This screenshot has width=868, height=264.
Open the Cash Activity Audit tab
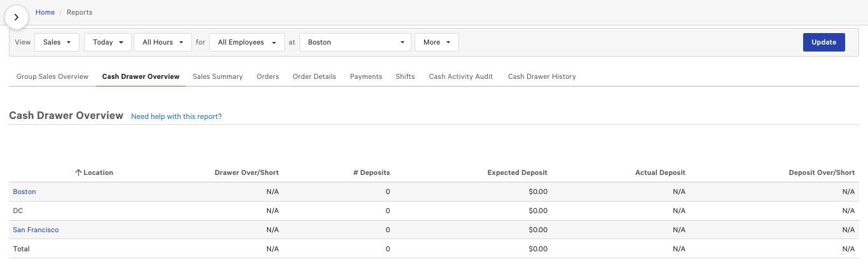(460, 76)
